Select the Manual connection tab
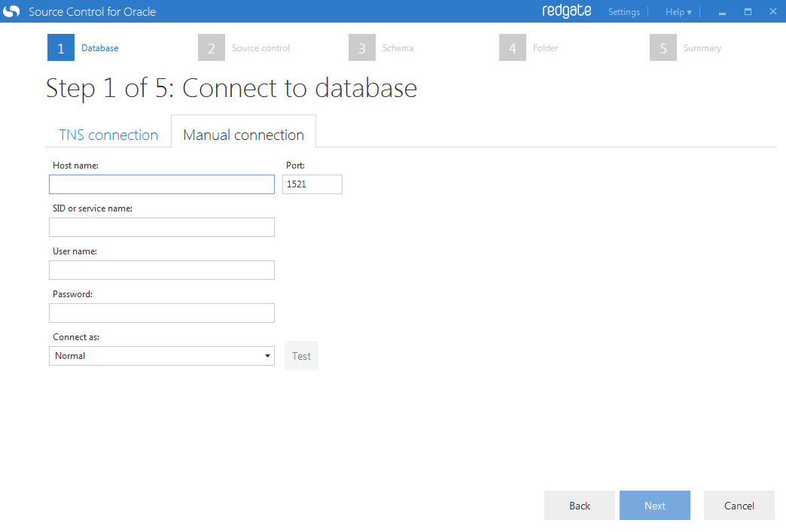Viewport: 786px width, 532px height. pos(244,135)
